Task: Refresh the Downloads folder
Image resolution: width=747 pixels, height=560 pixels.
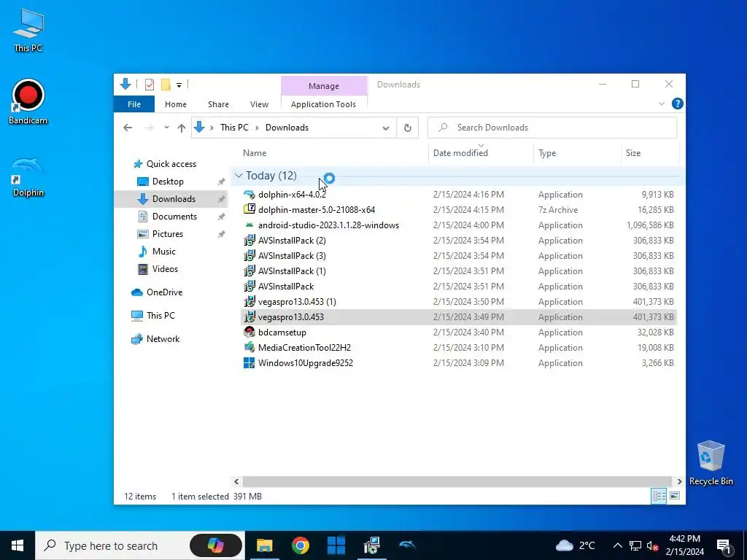Action: 407,128
